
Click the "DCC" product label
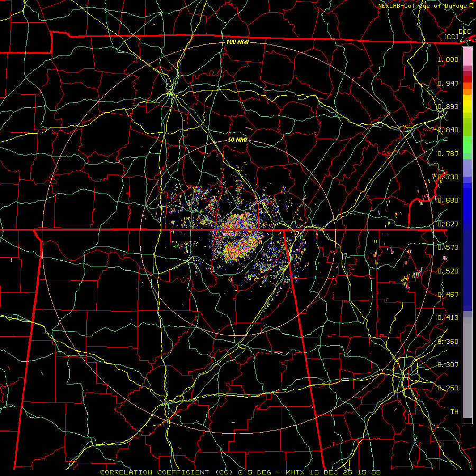coord(465,32)
